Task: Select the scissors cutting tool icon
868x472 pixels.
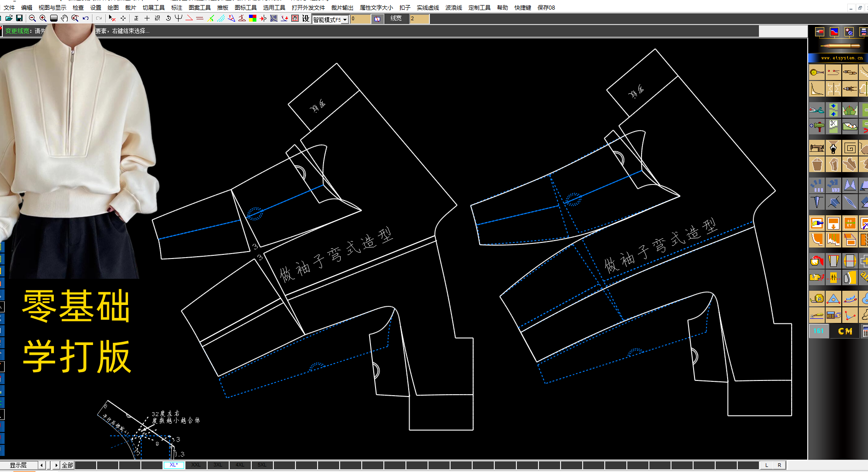Action: click(x=817, y=110)
